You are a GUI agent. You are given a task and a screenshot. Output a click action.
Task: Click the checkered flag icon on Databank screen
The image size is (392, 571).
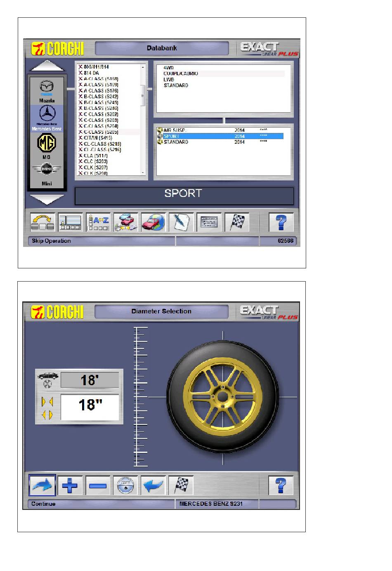point(237,222)
